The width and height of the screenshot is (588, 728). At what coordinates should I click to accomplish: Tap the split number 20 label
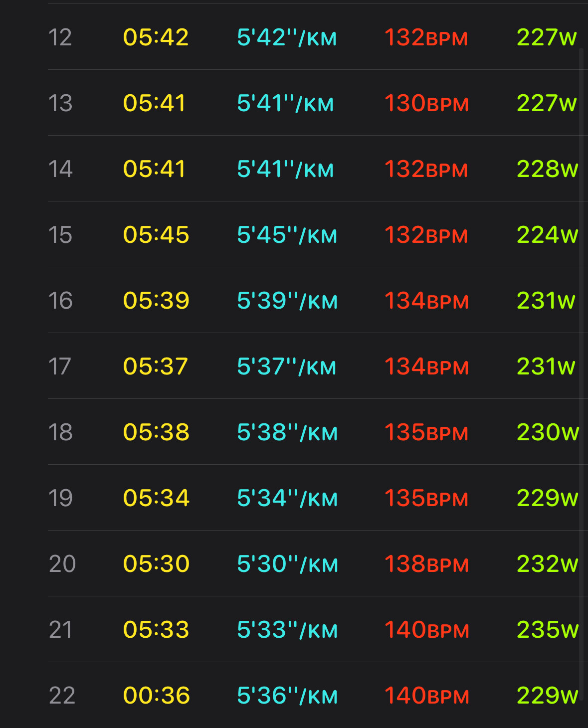click(x=62, y=564)
